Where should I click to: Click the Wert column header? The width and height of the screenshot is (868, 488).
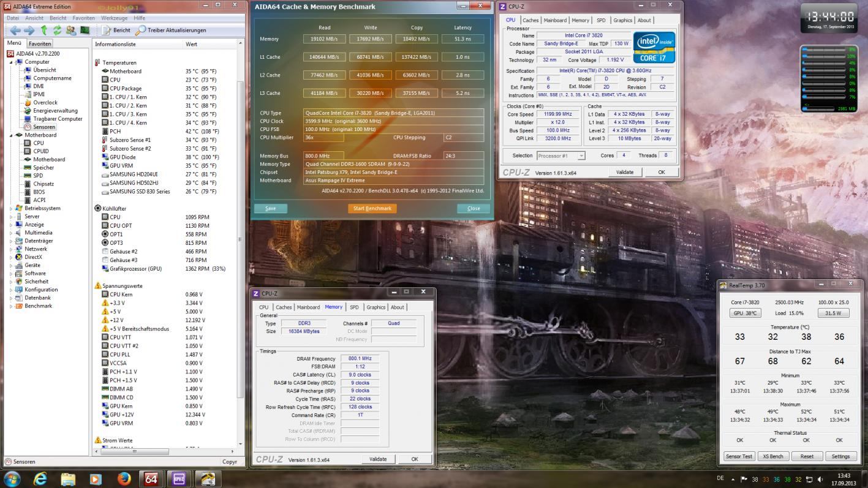pyautogui.click(x=209, y=44)
